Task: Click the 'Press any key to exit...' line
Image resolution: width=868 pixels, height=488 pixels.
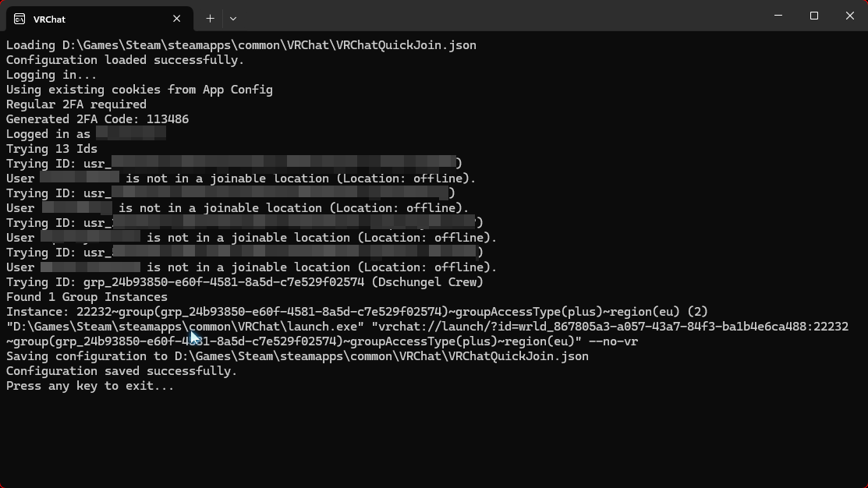Action: click(90, 386)
